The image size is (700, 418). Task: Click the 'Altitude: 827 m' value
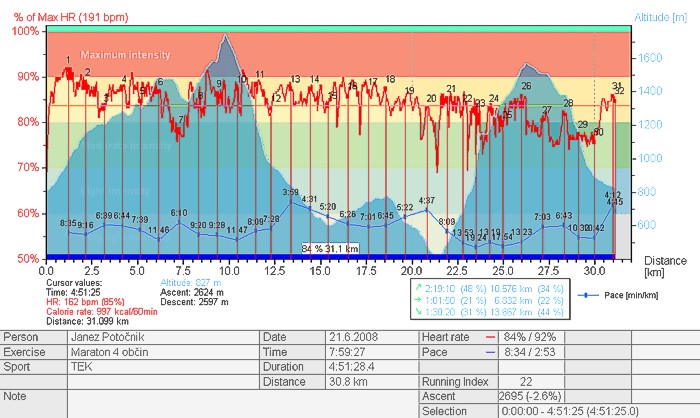coord(191,283)
